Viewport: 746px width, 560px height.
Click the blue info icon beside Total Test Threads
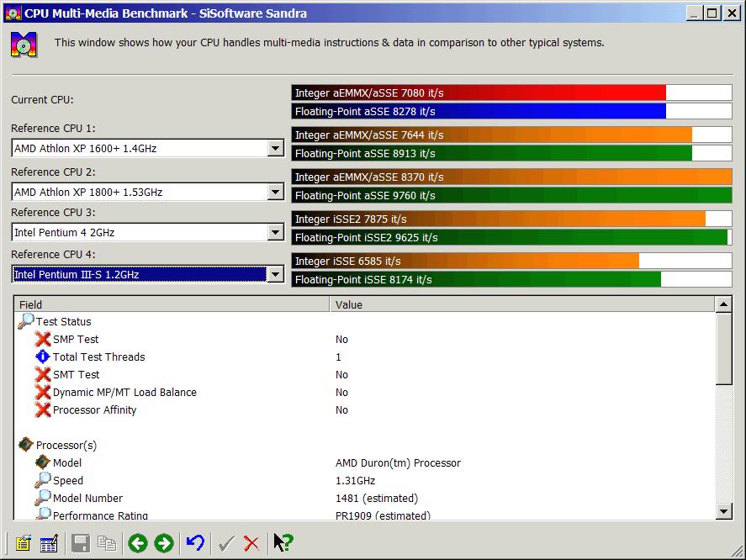[43, 357]
